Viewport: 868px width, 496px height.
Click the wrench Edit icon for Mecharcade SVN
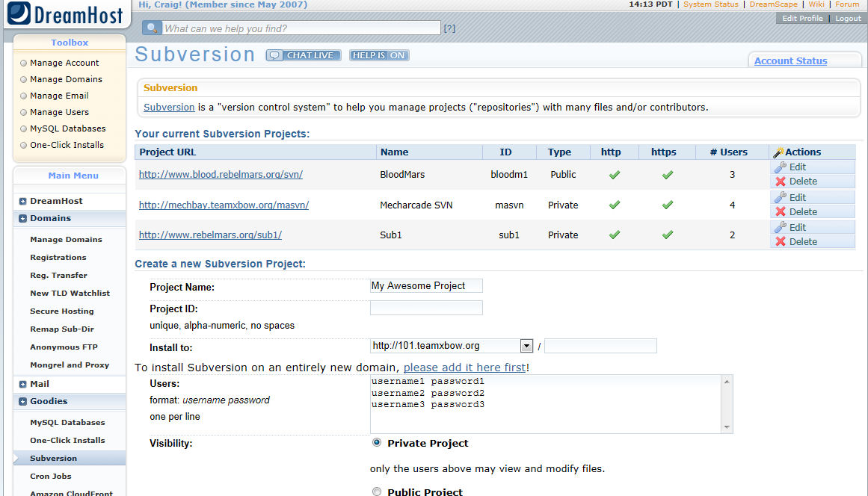781,197
